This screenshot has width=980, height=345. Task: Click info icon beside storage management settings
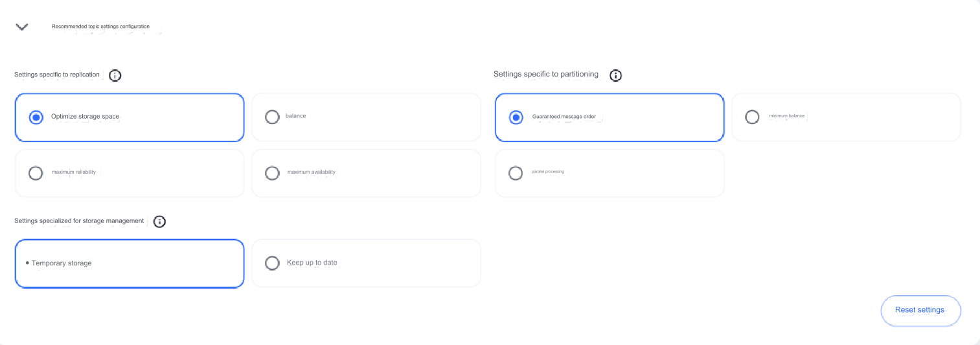coord(159,222)
